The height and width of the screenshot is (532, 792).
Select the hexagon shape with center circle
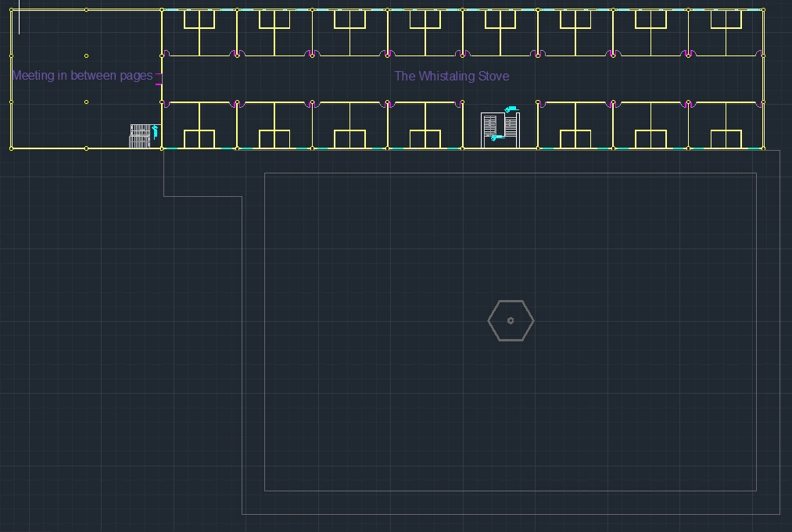point(511,320)
